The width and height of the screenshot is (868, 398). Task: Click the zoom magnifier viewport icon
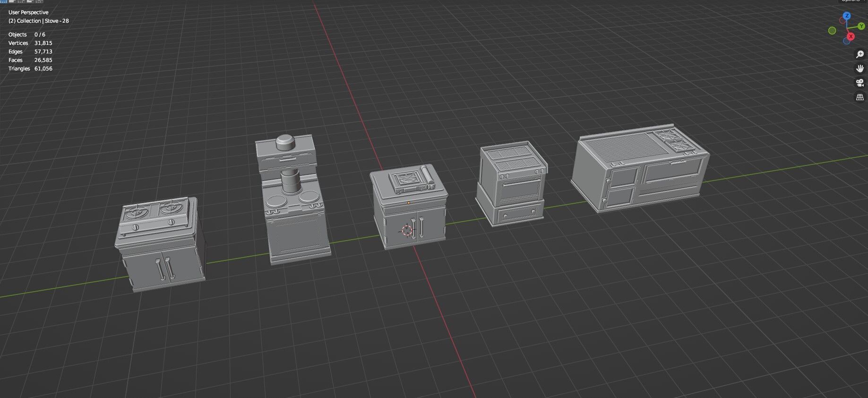(860, 54)
